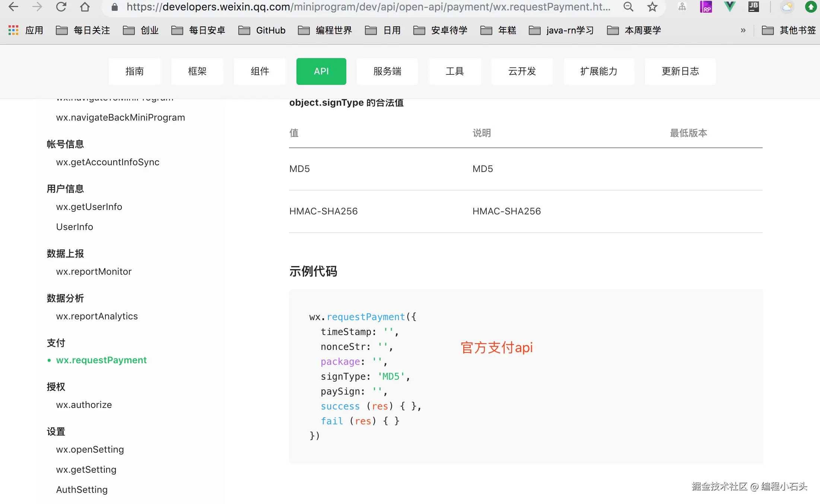
Task: Switch to the 云开发 tab
Action: 522,71
